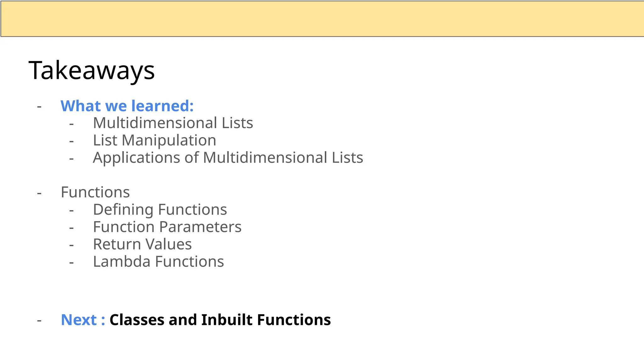
Task: Click the bold Classes and Inbuilt Functions text
Action: pos(220,320)
